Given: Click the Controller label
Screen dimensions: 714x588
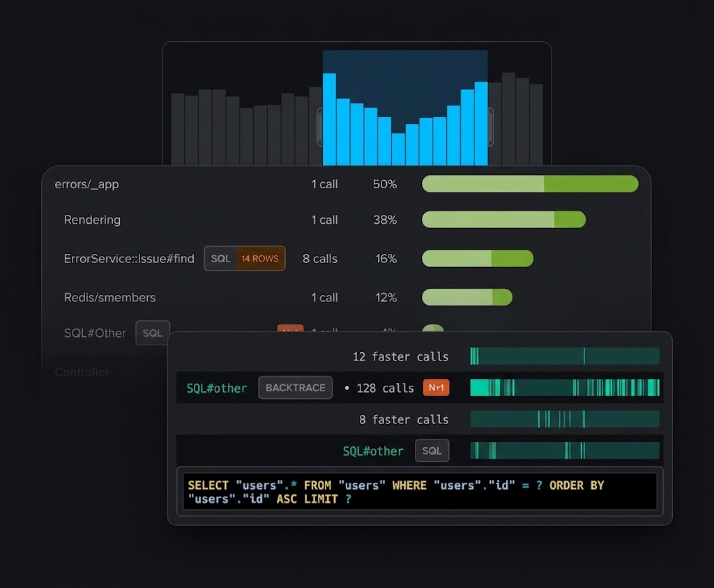Looking at the screenshot, I should [82, 372].
